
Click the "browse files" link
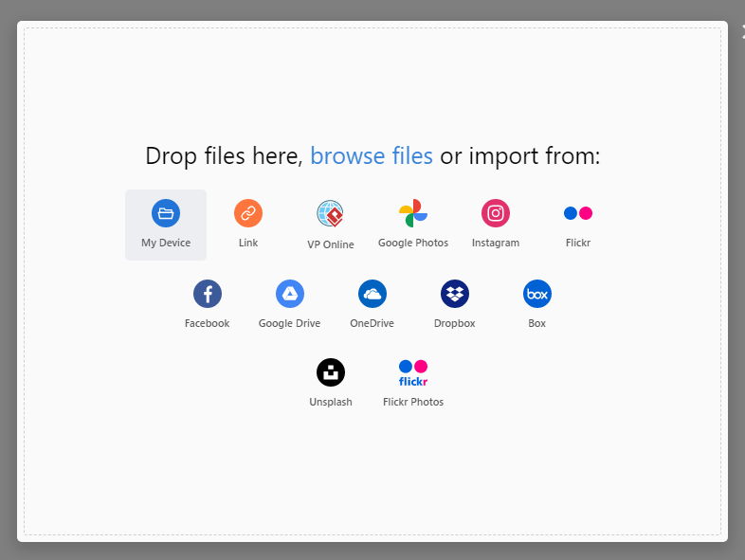click(372, 156)
